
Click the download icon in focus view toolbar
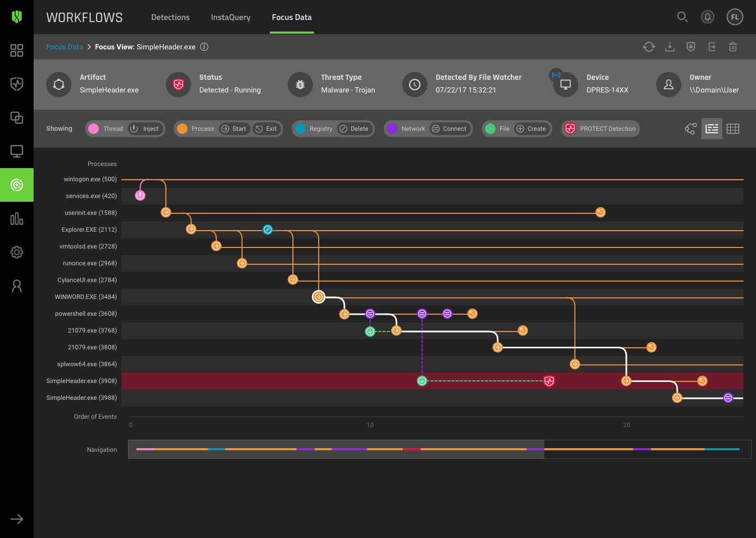pyautogui.click(x=670, y=47)
